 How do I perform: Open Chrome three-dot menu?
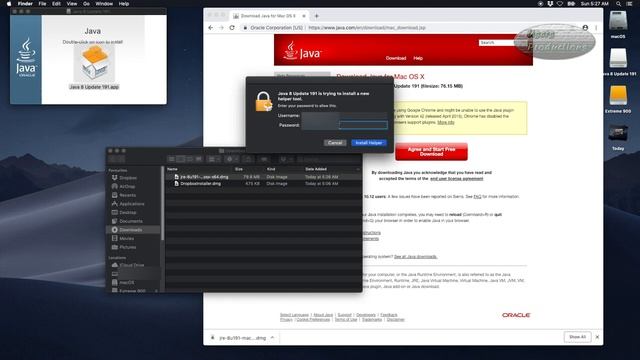pyautogui.click(x=596, y=28)
